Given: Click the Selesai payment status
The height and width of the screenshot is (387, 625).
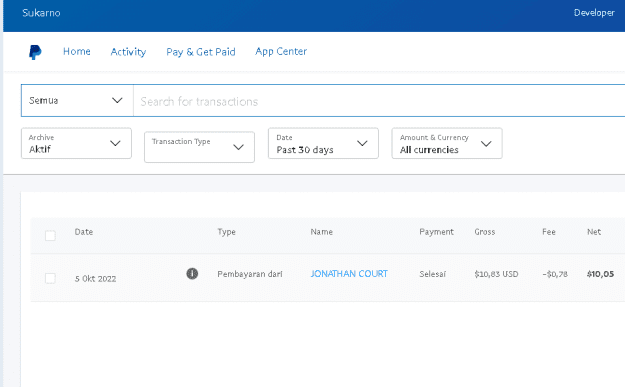Looking at the screenshot, I should coord(432,274).
